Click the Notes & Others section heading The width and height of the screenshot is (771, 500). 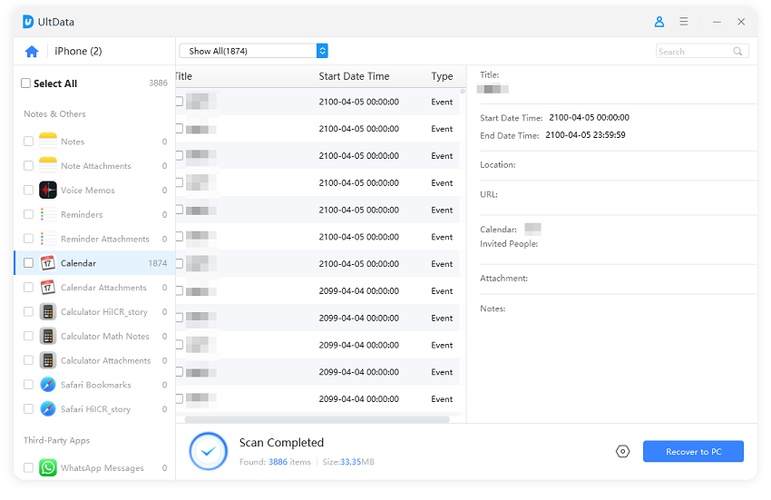[55, 114]
